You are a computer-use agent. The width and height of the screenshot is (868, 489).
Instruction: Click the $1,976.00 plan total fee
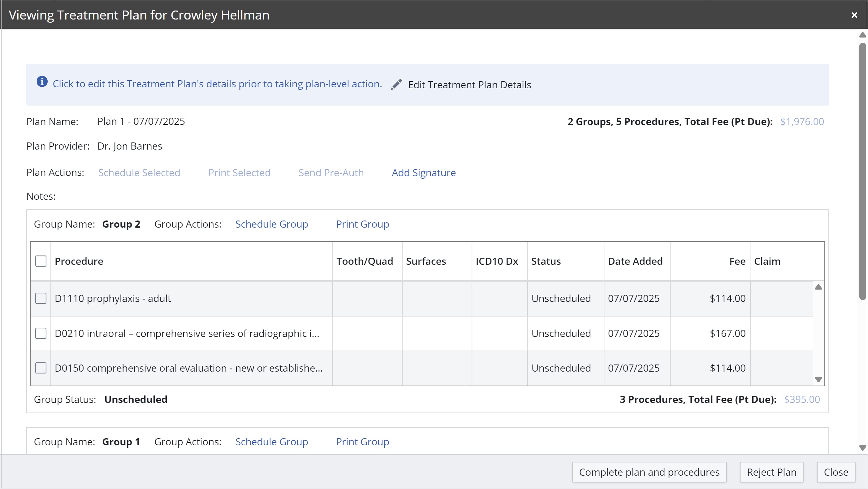(x=802, y=121)
